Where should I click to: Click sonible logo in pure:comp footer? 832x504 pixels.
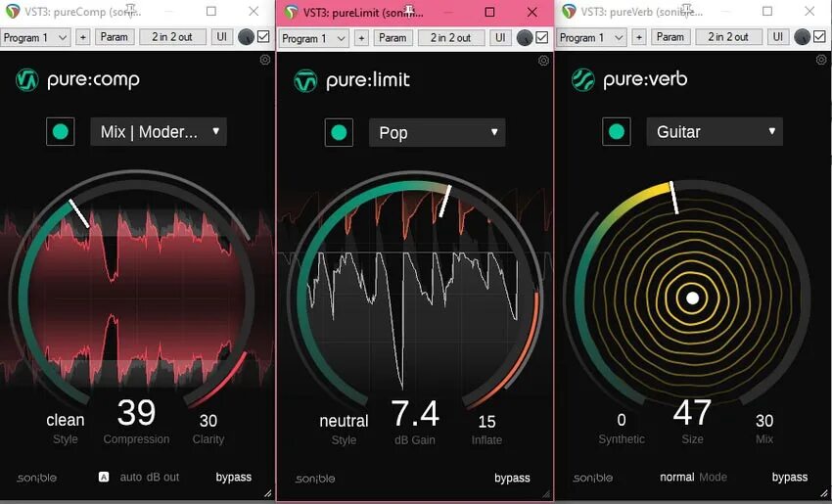(36, 478)
